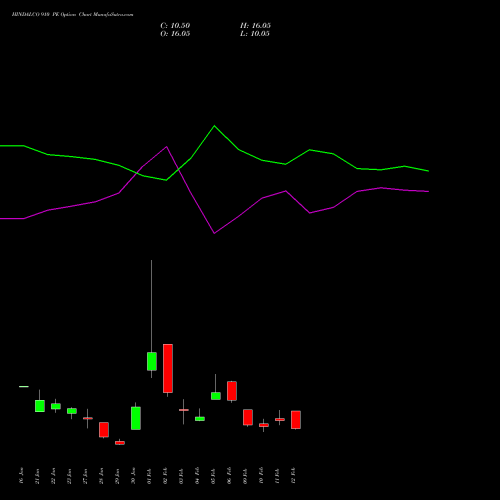The width and height of the screenshot is (500, 500).
Task: Click the right end of the green line
Action: click(428, 171)
